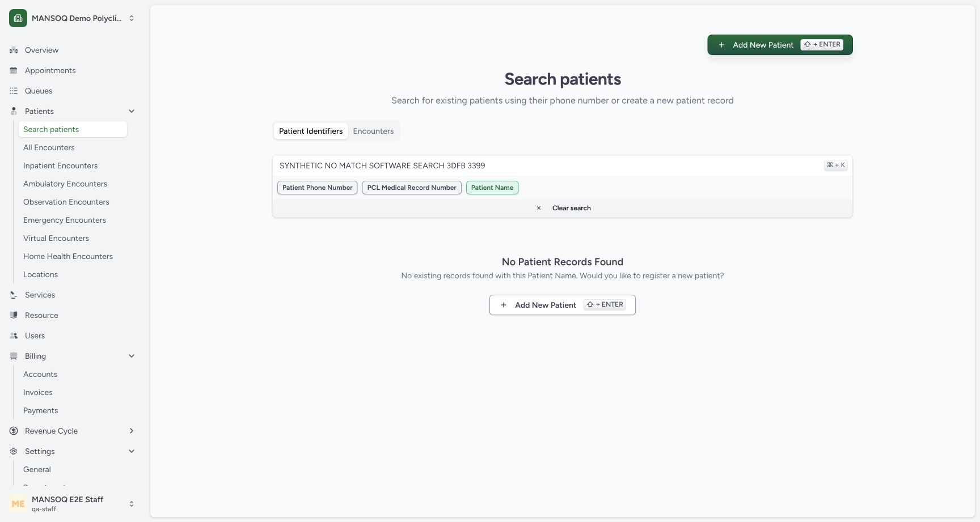Click the green clinic logo icon
980x522 pixels.
[x=18, y=18]
